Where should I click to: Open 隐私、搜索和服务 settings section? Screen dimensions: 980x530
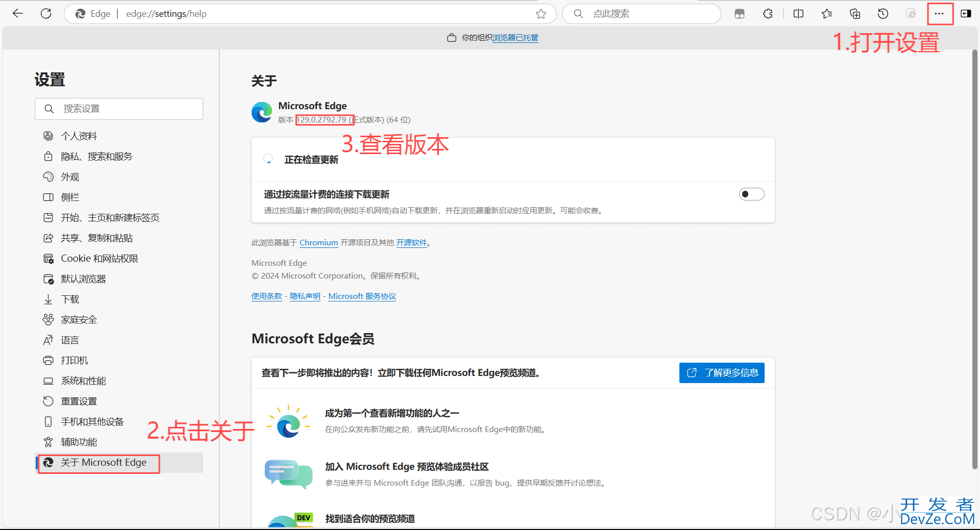[119, 157]
